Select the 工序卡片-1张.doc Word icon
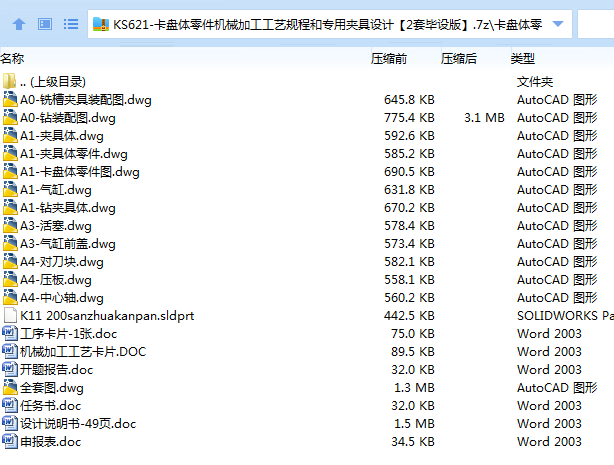This screenshot has width=614, height=465. coord(10,333)
